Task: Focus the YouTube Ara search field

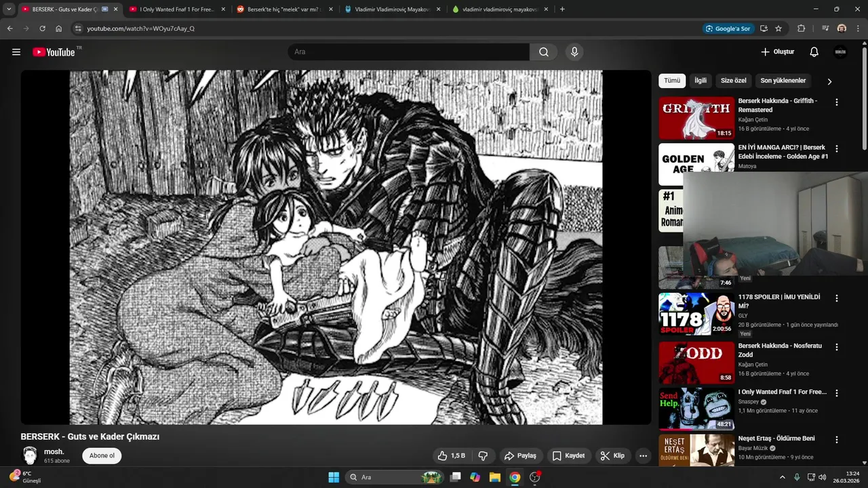Action: point(409,52)
